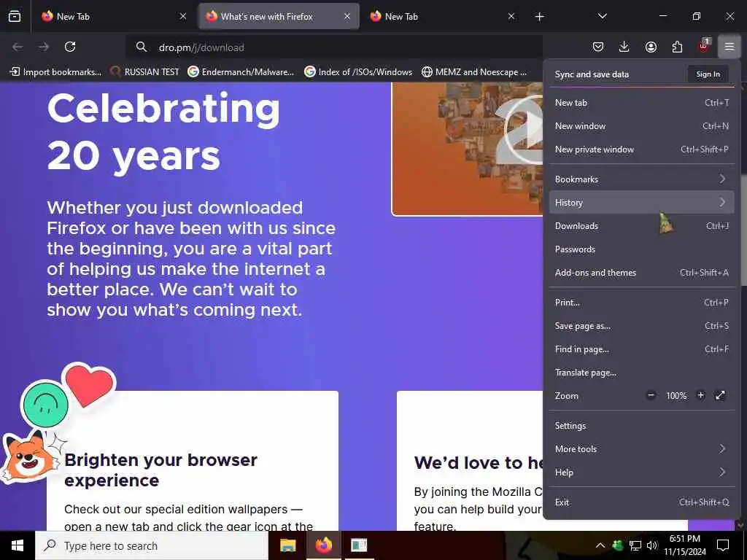Click the green security tray icon
The width and height of the screenshot is (747, 560).
(x=618, y=545)
